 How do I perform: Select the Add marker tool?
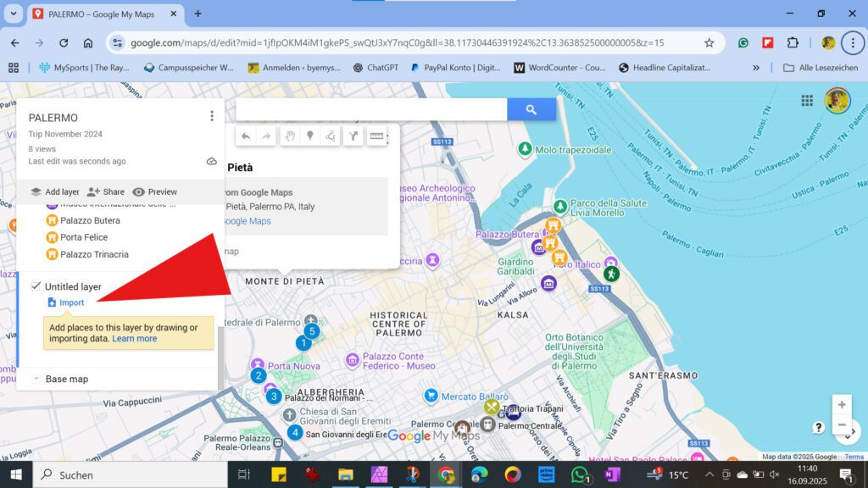(311, 136)
